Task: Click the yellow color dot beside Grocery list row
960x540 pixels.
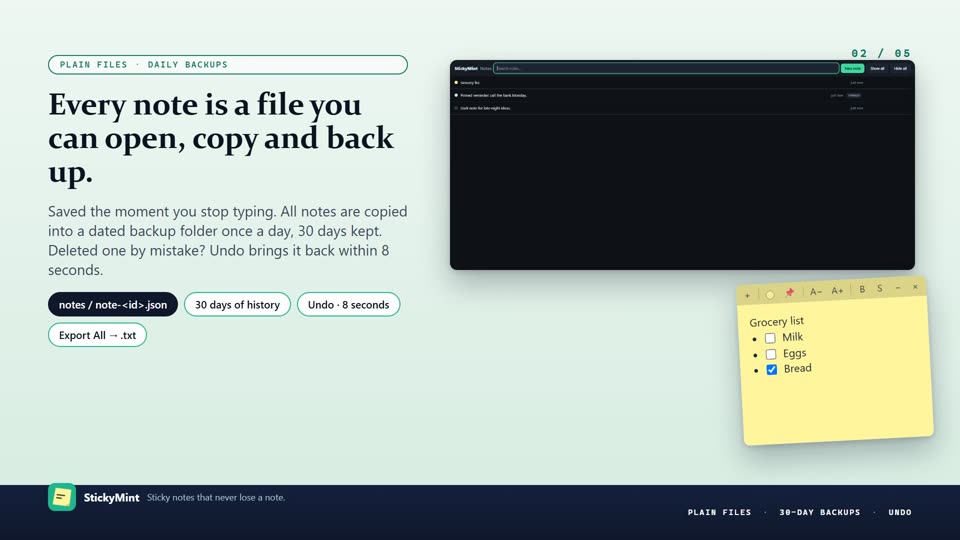Action: 456,82
